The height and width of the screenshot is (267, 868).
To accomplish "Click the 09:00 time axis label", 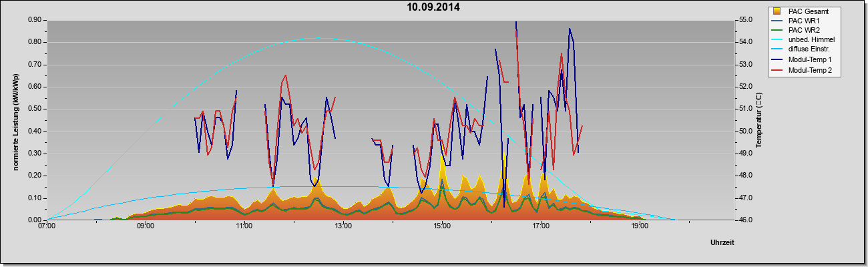I will click(x=146, y=226).
